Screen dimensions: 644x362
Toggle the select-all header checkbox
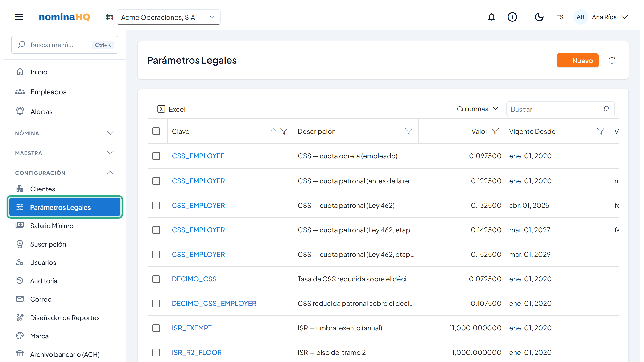[156, 131]
